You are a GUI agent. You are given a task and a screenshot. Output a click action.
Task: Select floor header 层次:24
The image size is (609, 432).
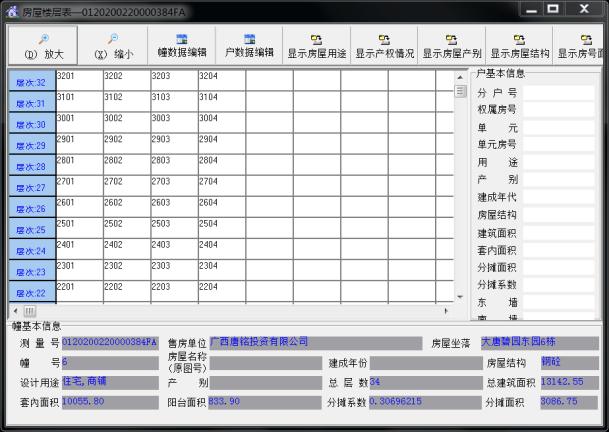click(32, 249)
